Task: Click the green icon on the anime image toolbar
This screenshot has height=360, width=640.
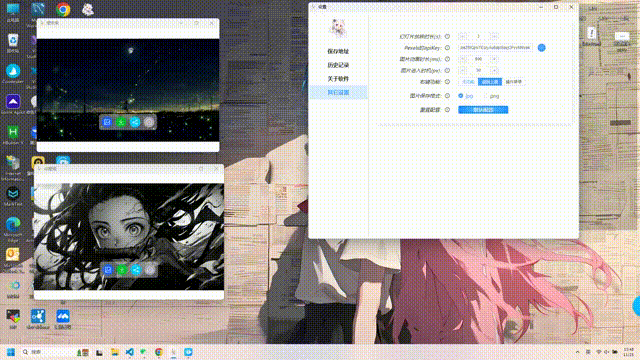Action: pos(122,270)
